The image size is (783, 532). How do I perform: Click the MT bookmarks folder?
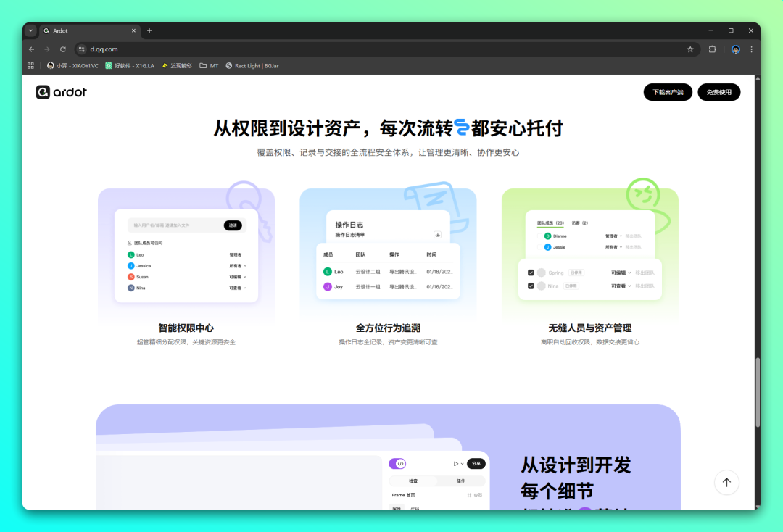pos(209,65)
